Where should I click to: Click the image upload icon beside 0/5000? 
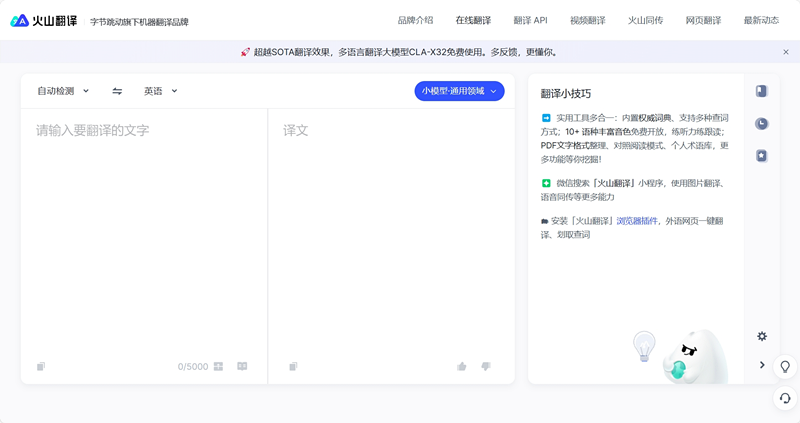pos(218,366)
